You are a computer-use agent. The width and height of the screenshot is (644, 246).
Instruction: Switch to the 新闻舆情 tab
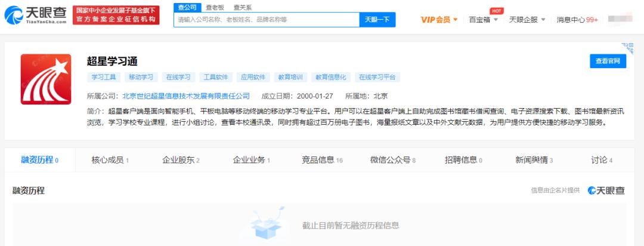(534, 160)
